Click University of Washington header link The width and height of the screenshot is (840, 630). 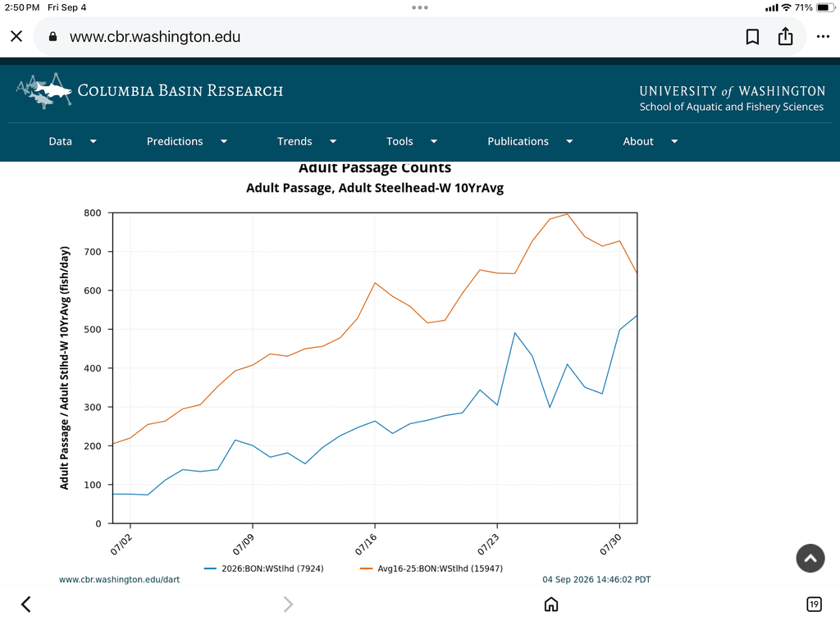click(x=732, y=91)
